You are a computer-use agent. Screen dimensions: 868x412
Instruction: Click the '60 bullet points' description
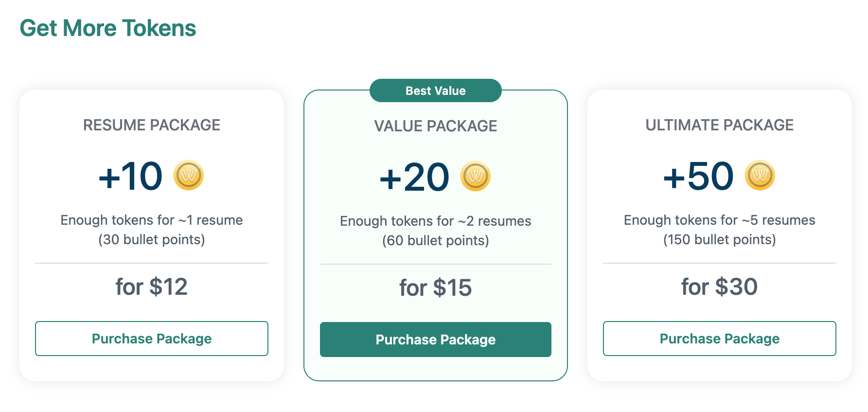click(435, 241)
